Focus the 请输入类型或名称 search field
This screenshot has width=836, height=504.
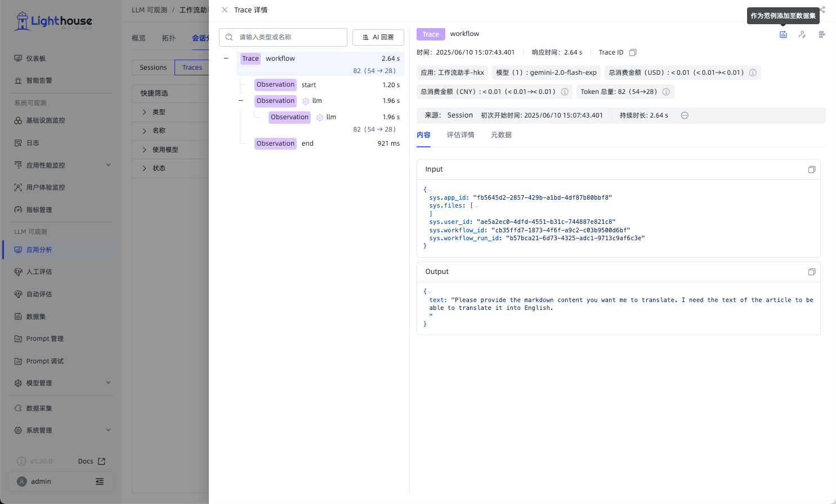(283, 37)
